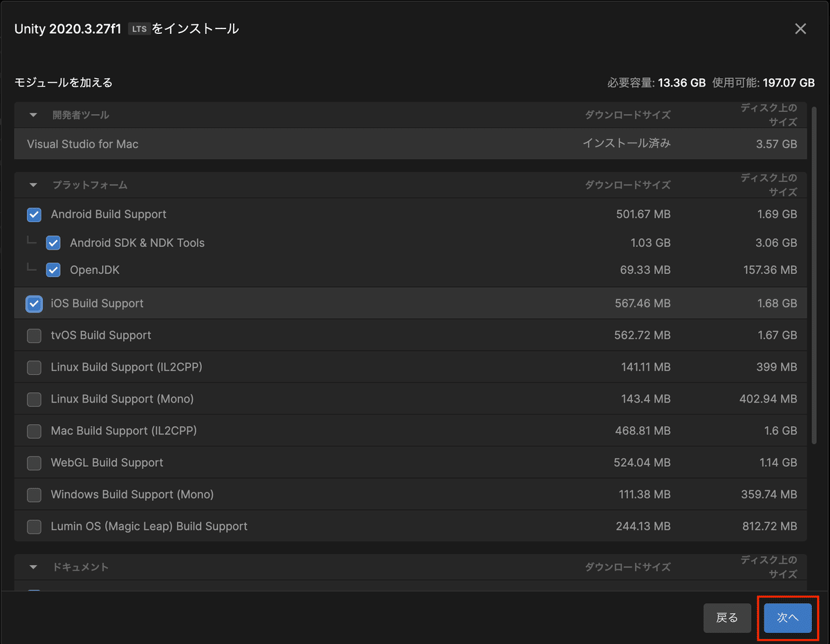Uncheck Android SDK & NDK Tools
This screenshot has height=644, width=830.
point(53,243)
